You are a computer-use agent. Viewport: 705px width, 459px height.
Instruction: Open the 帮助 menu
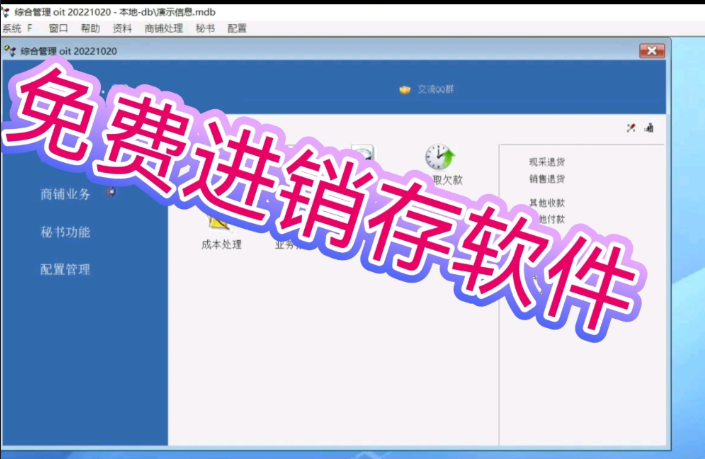(90, 29)
